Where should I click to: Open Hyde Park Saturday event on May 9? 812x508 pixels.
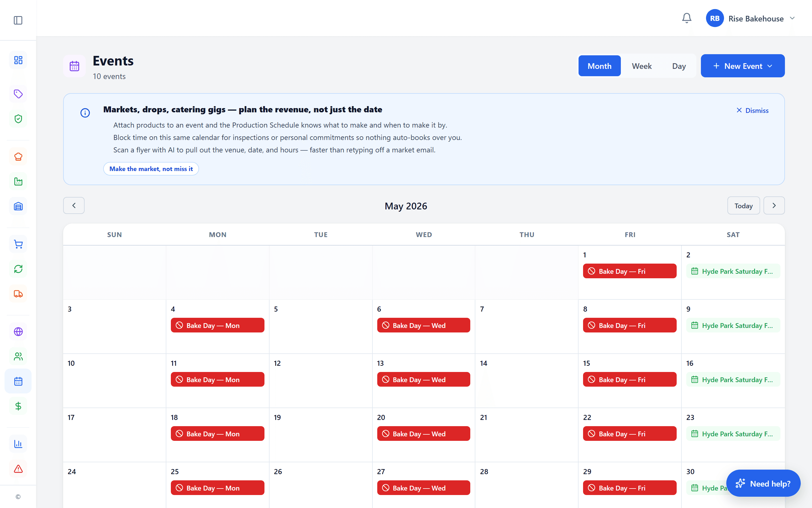(733, 325)
